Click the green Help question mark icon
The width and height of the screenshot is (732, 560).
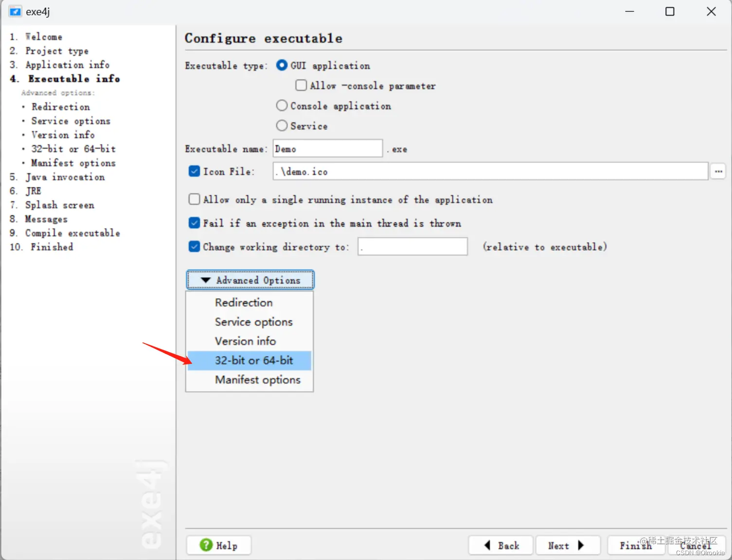[x=206, y=545]
